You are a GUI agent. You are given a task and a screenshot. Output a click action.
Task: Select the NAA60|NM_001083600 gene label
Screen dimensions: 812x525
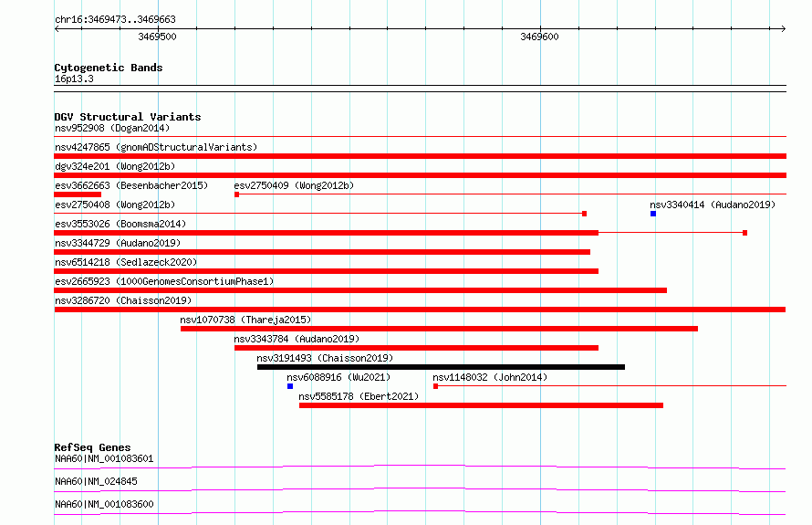(x=104, y=504)
